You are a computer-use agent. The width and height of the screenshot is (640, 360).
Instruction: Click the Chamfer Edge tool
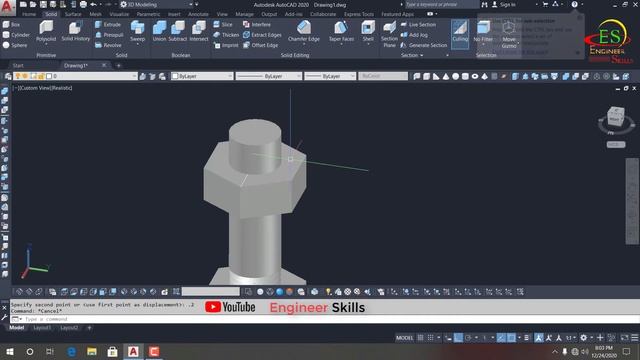point(304,31)
